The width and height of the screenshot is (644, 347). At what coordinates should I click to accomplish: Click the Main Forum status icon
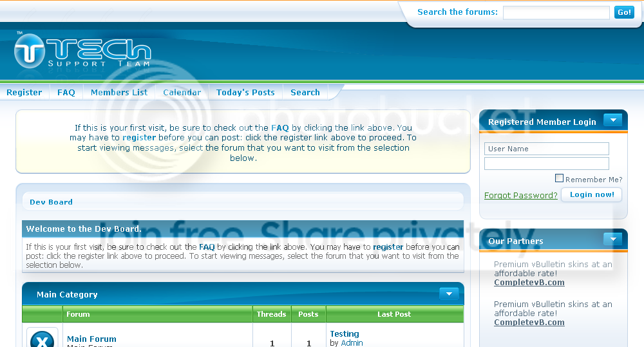(x=43, y=338)
